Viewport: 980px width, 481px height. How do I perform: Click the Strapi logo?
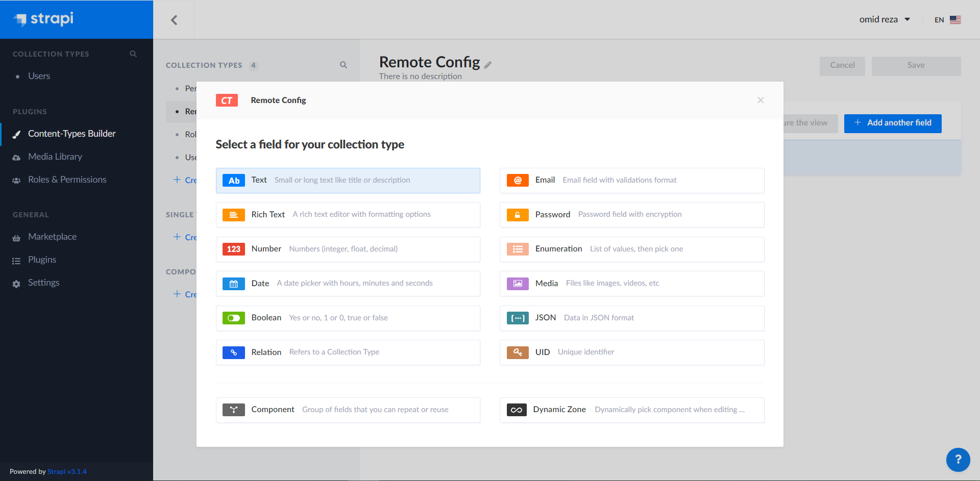[43, 19]
